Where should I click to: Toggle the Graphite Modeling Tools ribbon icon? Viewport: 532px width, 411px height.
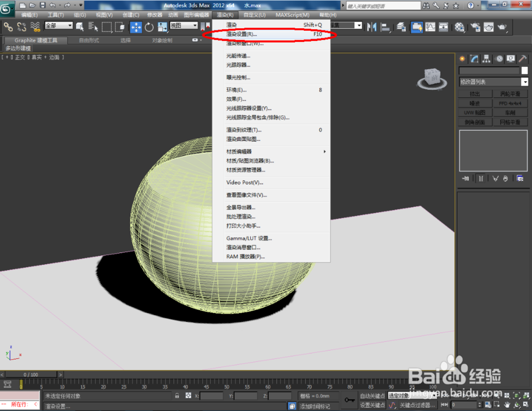[x=417, y=27]
